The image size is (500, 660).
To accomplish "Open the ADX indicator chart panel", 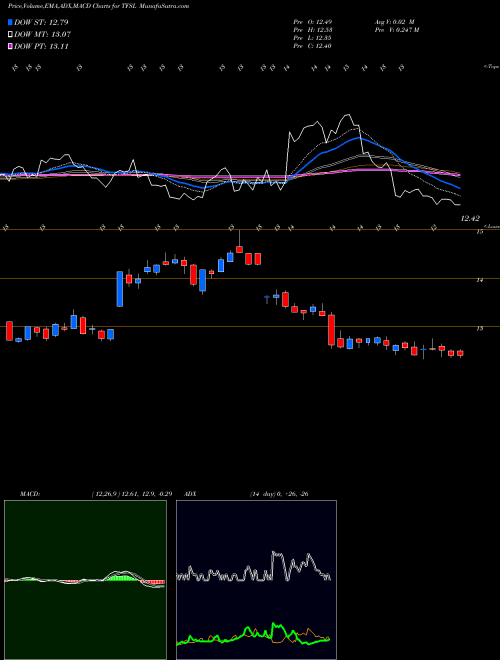I will click(x=256, y=580).
